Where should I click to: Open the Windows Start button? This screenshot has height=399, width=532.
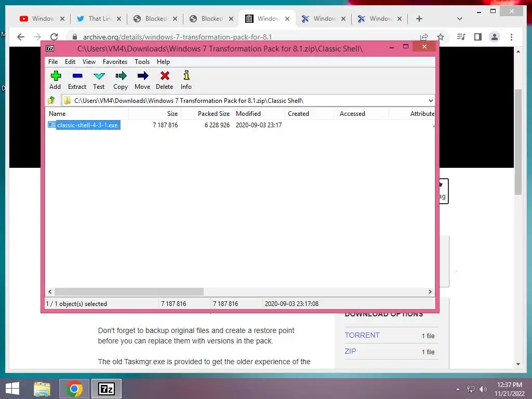pos(12,389)
